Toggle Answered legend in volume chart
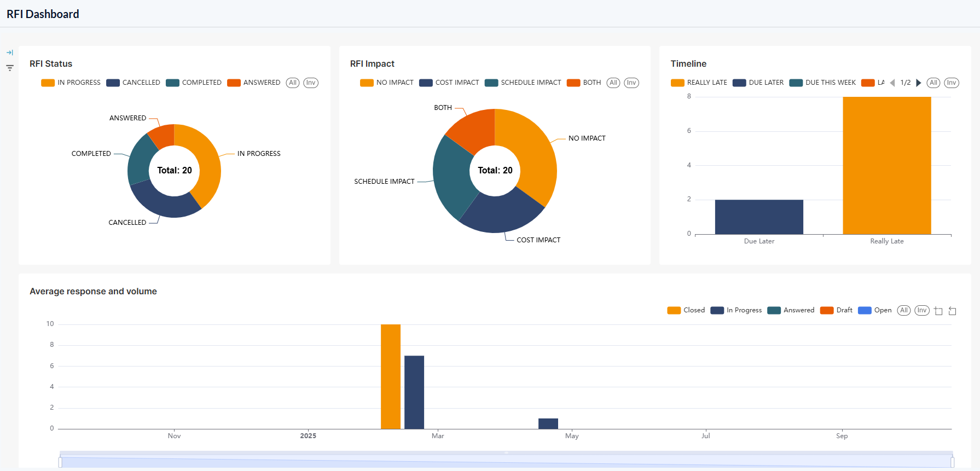 (791, 310)
